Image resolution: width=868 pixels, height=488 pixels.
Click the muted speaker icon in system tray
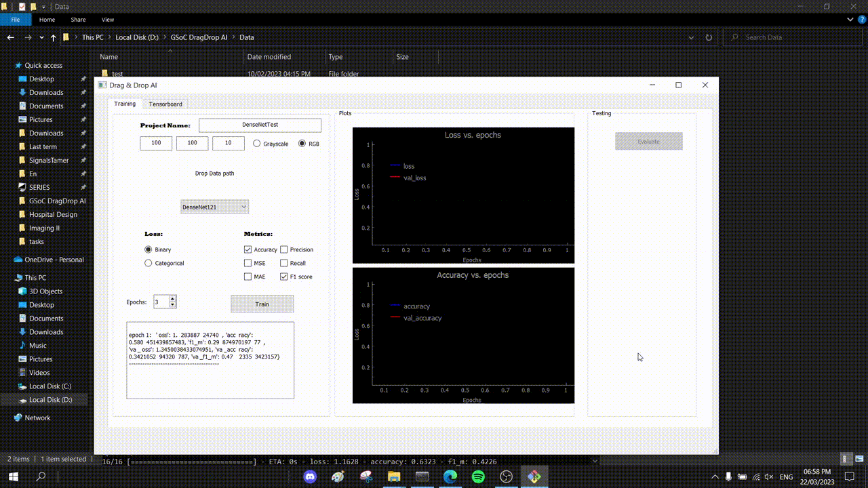(768, 476)
